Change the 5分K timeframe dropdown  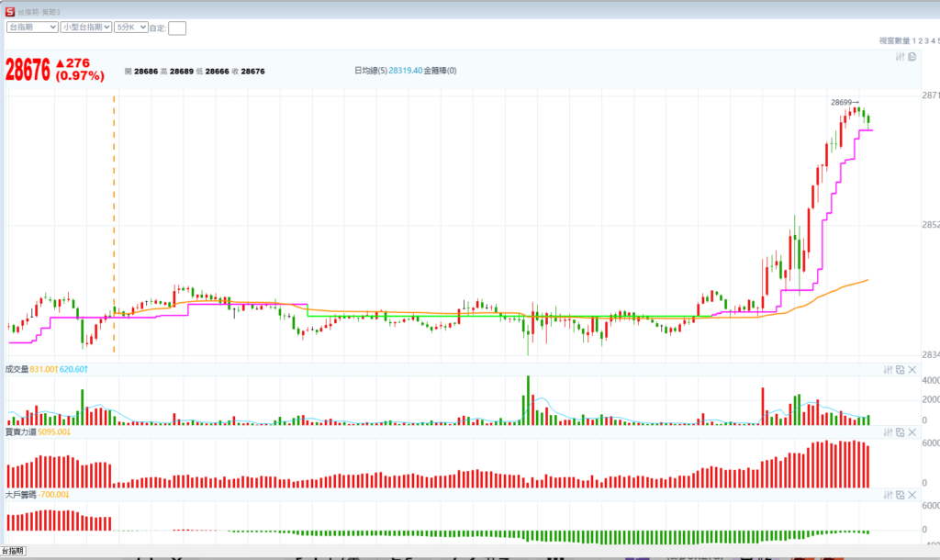pyautogui.click(x=129, y=28)
